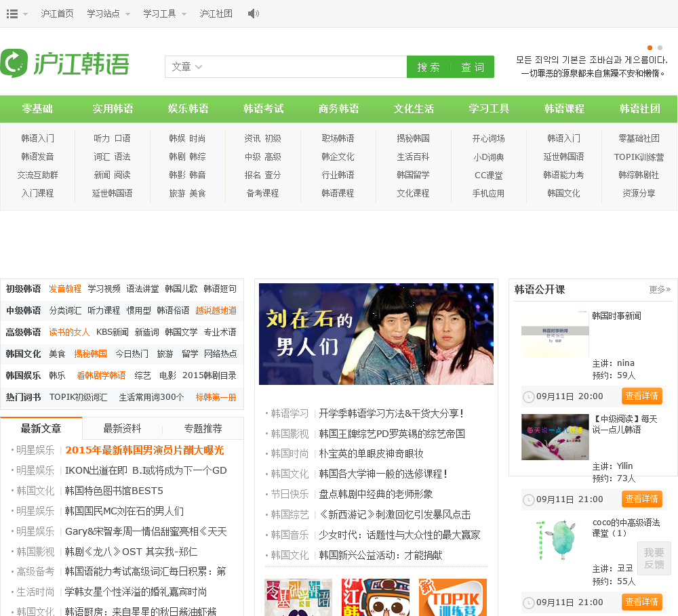Viewport: 678px width, 616px height.
Task: Click the 揭秘韩国 link under 文化生活
Action: [x=414, y=138]
